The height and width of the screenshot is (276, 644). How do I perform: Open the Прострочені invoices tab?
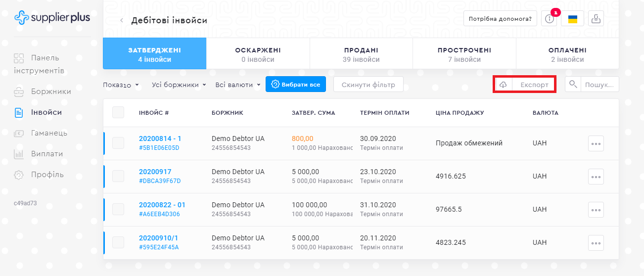tap(464, 54)
